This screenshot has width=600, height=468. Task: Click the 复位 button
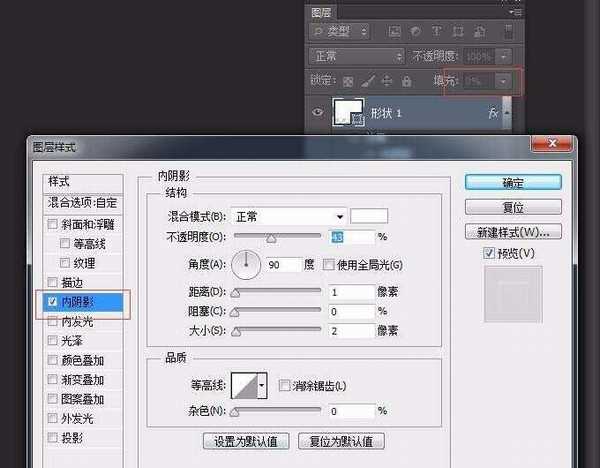point(513,207)
